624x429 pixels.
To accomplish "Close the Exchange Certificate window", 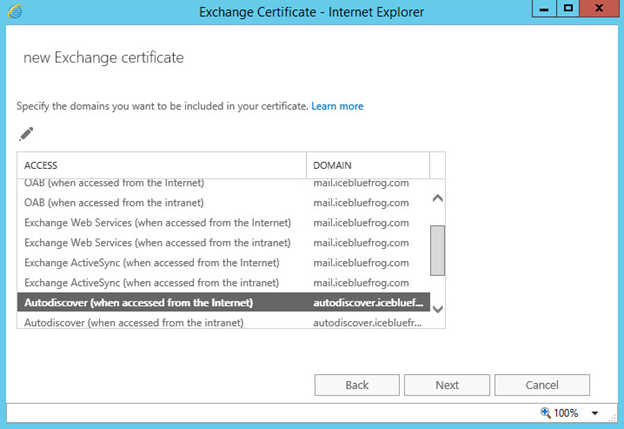I will pos(599,8).
